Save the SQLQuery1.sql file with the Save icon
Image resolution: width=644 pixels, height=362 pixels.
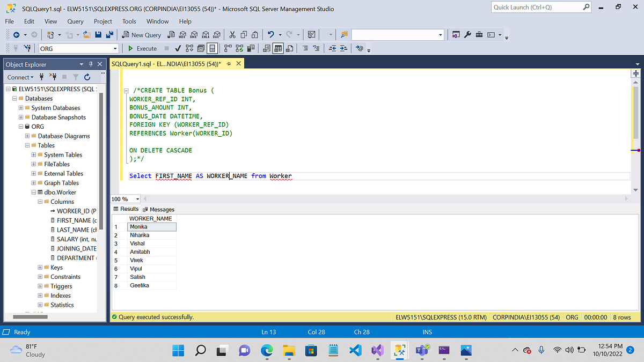pyautogui.click(x=98, y=34)
